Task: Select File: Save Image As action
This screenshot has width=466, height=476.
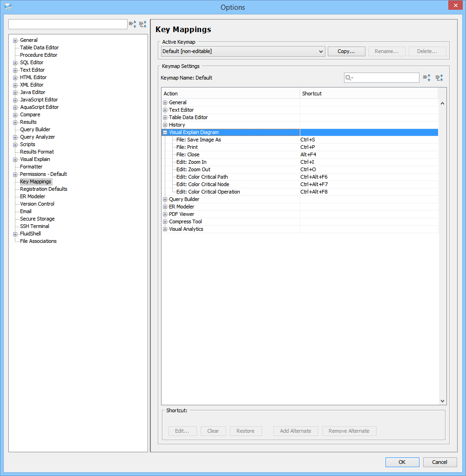Action: [x=199, y=140]
